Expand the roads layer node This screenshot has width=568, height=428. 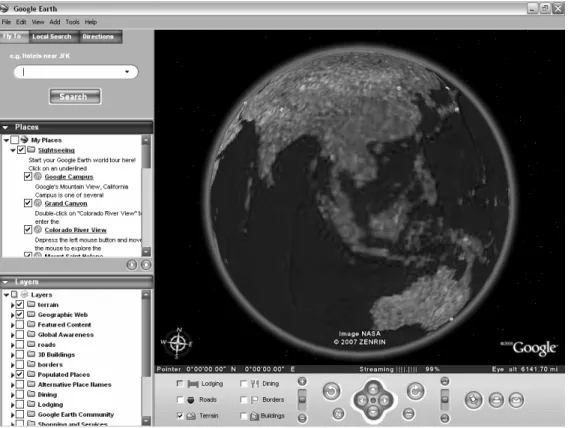coord(13,345)
